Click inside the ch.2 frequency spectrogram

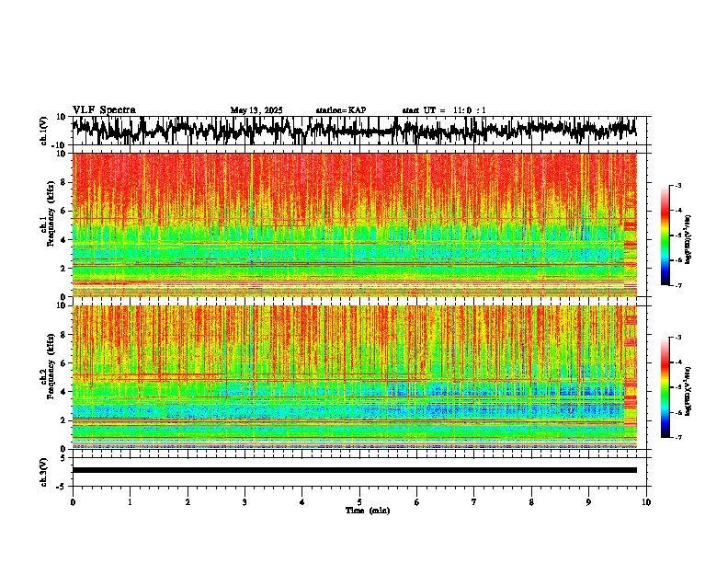355,377
